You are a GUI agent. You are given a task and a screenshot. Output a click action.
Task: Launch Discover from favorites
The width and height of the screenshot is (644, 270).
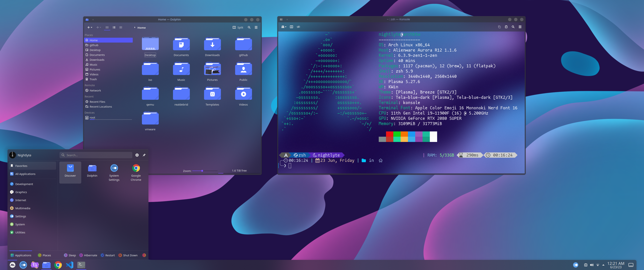[x=70, y=172]
